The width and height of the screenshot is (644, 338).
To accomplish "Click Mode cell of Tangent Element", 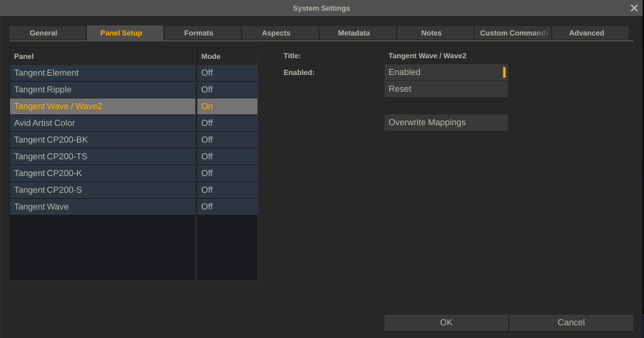I will [227, 73].
